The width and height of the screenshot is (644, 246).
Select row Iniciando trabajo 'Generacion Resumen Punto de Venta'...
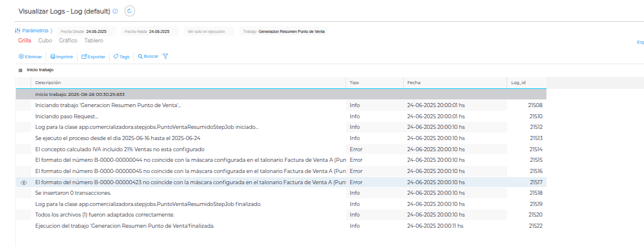click(281, 105)
